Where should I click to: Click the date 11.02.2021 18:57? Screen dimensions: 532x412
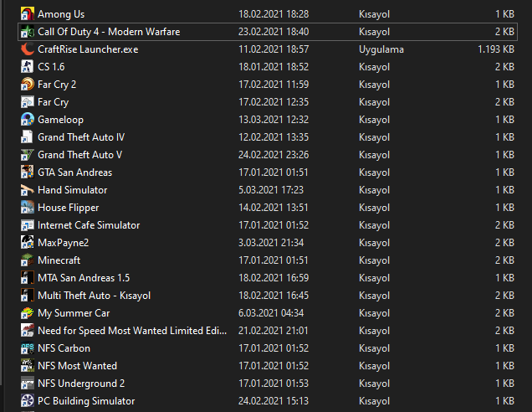pyautogui.click(x=274, y=49)
